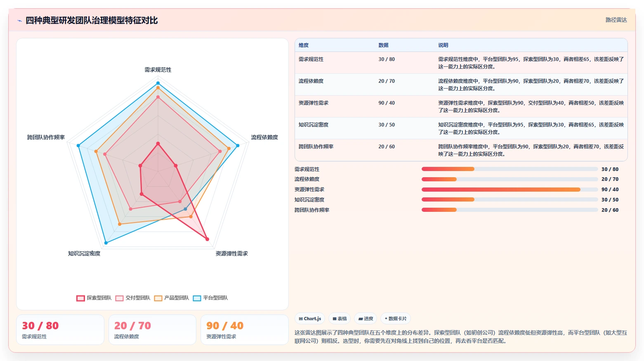Click the blue 平台型团队 point on 跨团队协作频率 axis
Image resolution: width=644 pixels, height=361 pixels.
point(78,145)
